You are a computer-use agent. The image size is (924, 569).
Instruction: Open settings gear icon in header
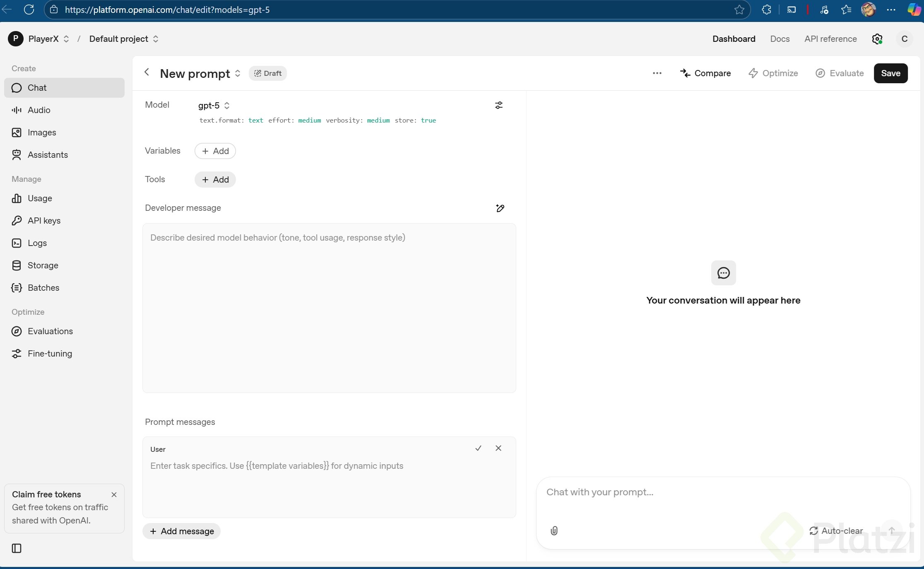pyautogui.click(x=877, y=39)
